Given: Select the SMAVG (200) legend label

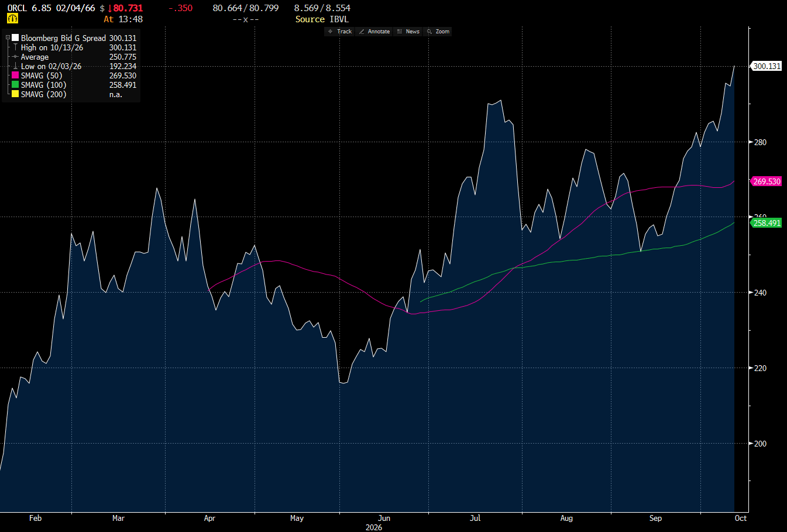Looking at the screenshot, I should (x=44, y=94).
